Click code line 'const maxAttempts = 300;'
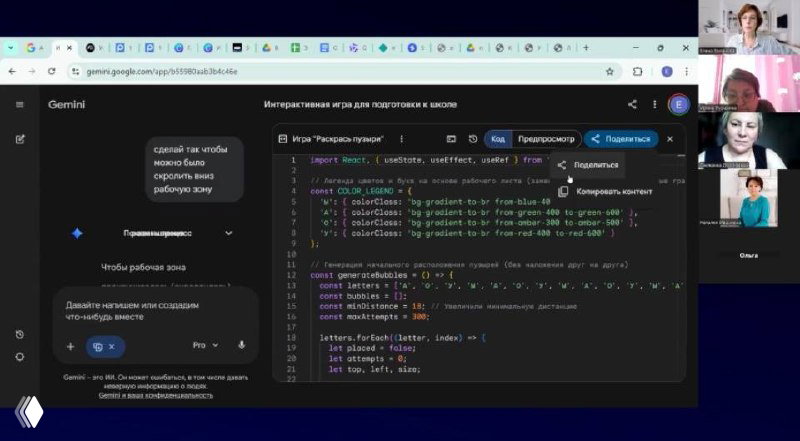Viewport: 800px width, 441px height. click(x=374, y=317)
